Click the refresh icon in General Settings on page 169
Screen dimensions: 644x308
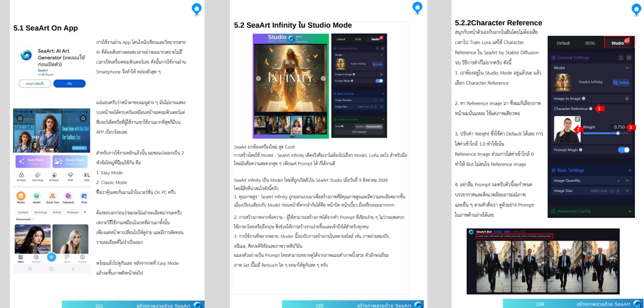(x=621, y=58)
